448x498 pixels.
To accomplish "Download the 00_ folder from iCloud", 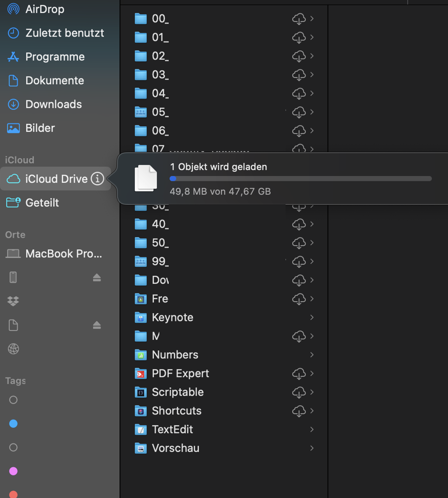I will coord(299,19).
